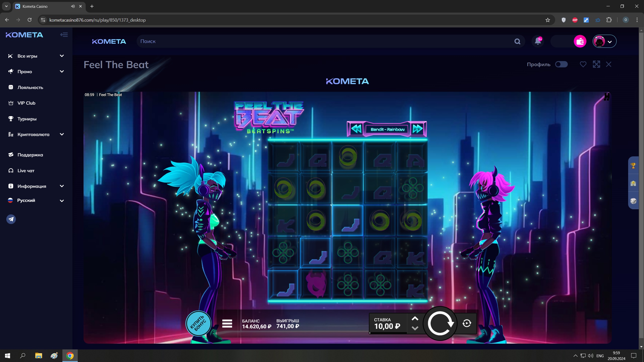This screenshot has height=362, width=644.
Task: Collapse the left sidebar menu
Action: click(64, 35)
